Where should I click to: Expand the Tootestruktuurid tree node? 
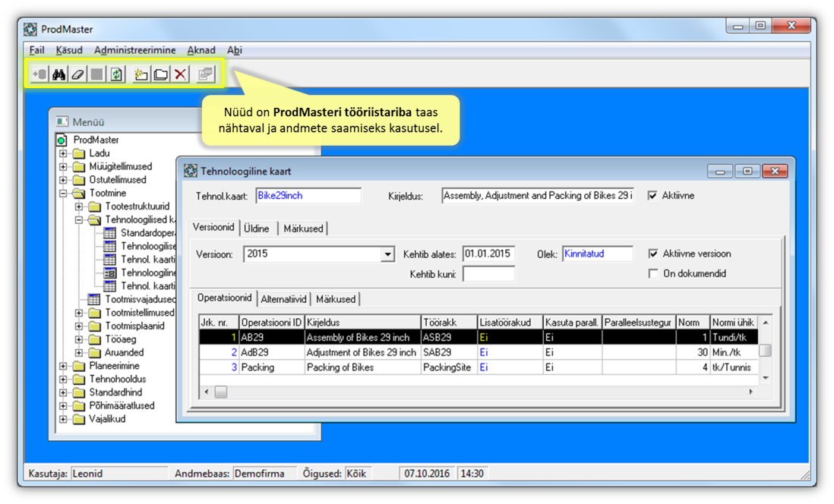tap(79, 206)
